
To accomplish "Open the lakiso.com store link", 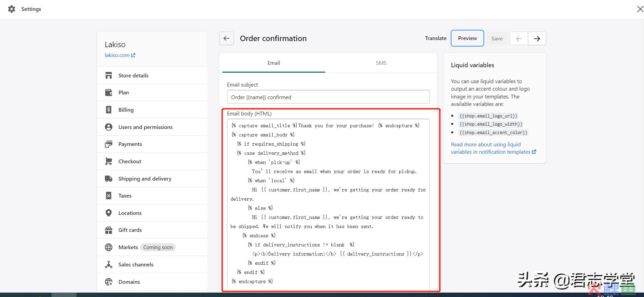I will tap(117, 55).
